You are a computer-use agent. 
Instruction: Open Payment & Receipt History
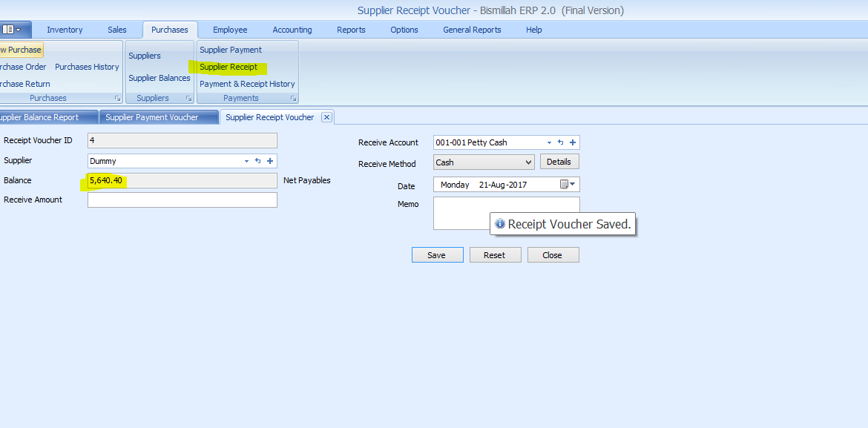[247, 84]
